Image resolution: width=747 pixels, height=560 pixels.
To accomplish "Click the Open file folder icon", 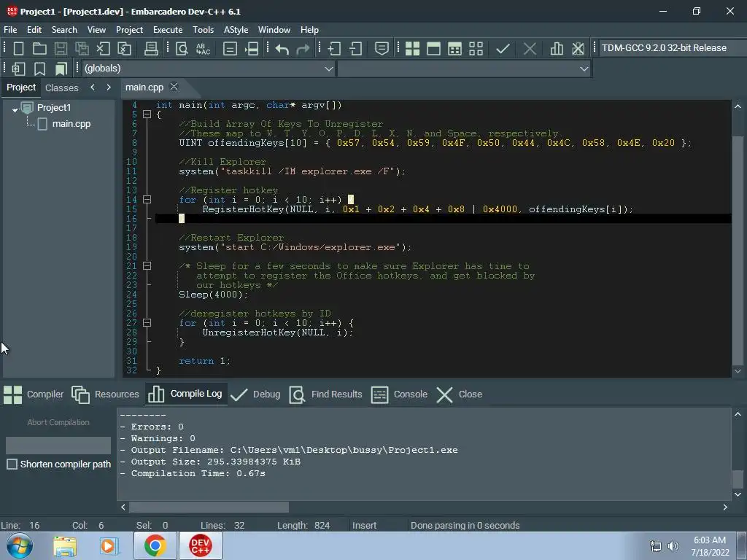I will [x=39, y=48].
